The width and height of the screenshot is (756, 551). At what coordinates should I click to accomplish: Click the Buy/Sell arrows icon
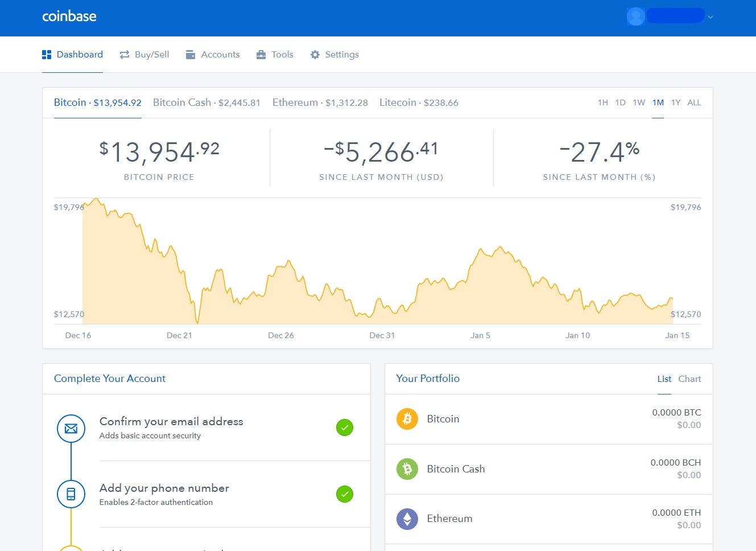pyautogui.click(x=125, y=55)
